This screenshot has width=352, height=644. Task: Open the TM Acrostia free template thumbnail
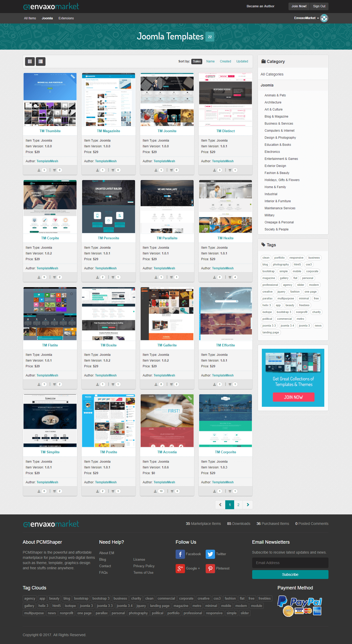point(167,421)
